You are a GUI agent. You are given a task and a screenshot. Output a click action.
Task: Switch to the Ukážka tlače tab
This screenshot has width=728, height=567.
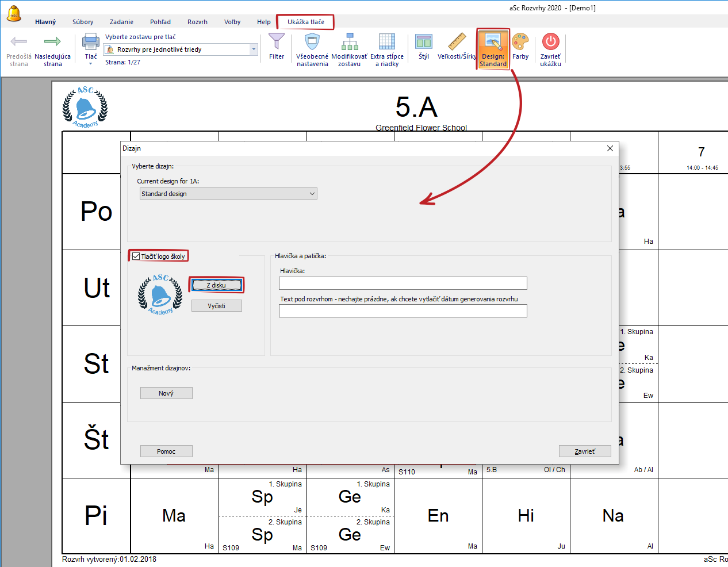click(305, 22)
